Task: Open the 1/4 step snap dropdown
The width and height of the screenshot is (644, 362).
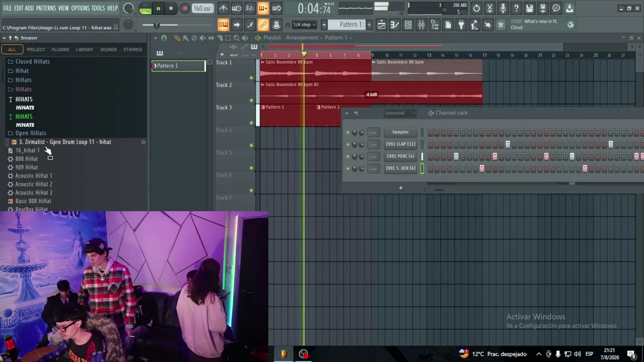Action: (x=305, y=25)
